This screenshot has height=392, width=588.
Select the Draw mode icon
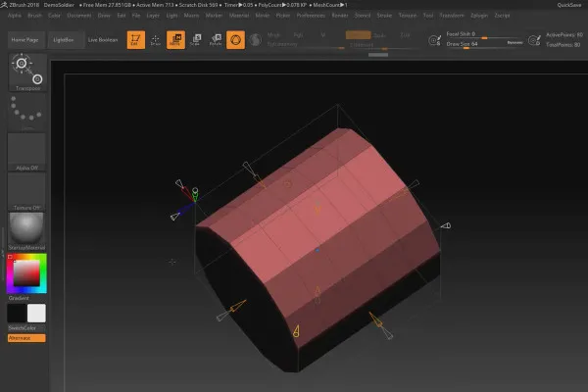[156, 40]
